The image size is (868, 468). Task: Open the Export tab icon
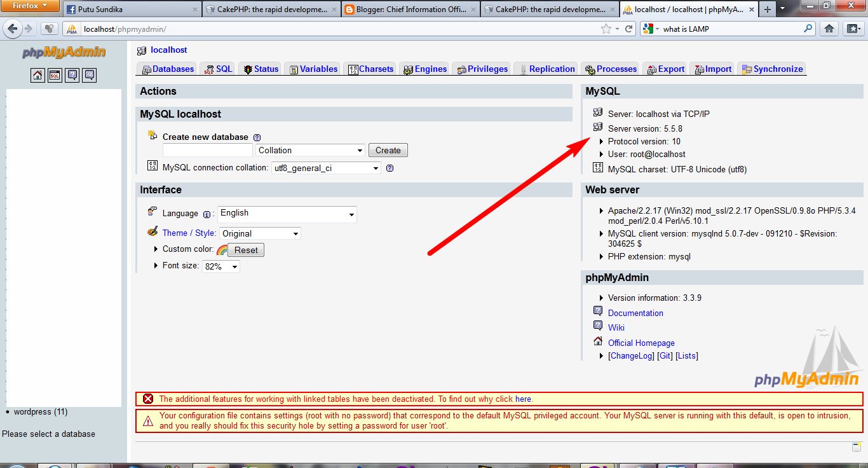click(x=653, y=69)
